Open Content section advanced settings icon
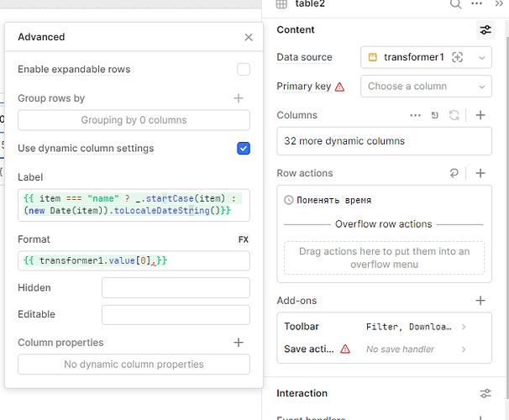Image resolution: width=509 pixels, height=420 pixels. click(485, 30)
